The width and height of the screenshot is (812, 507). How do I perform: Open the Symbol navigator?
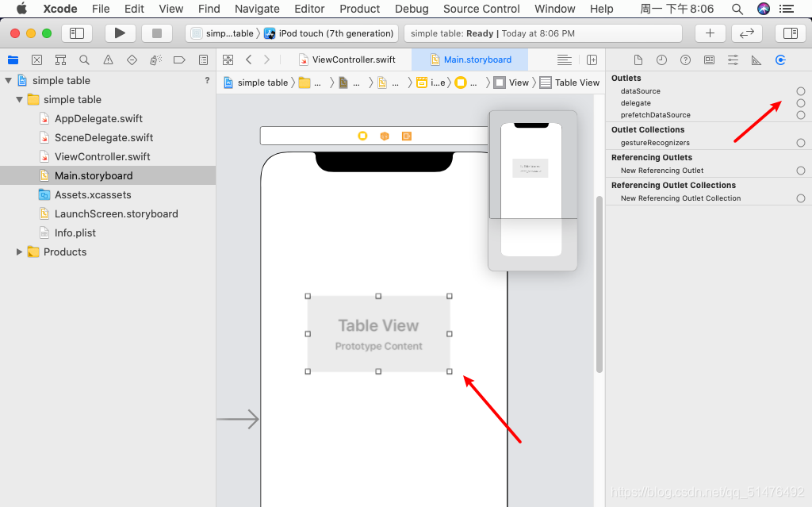tap(60, 60)
